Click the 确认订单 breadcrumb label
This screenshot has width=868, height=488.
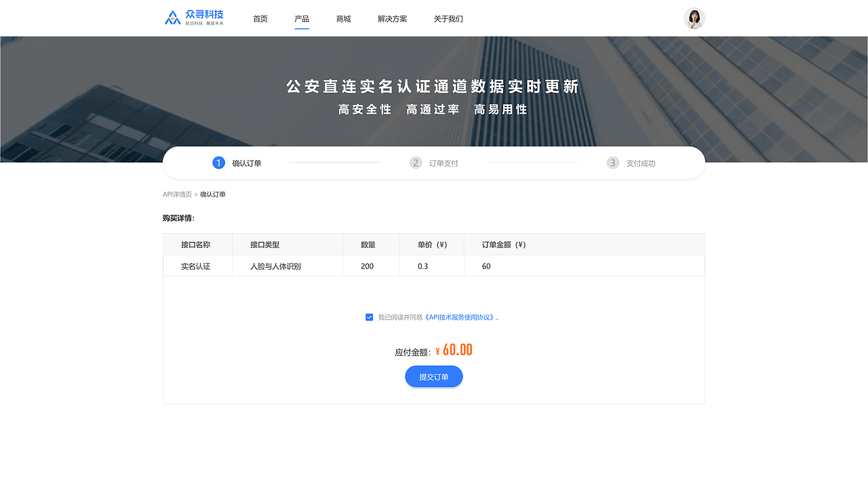pos(213,194)
